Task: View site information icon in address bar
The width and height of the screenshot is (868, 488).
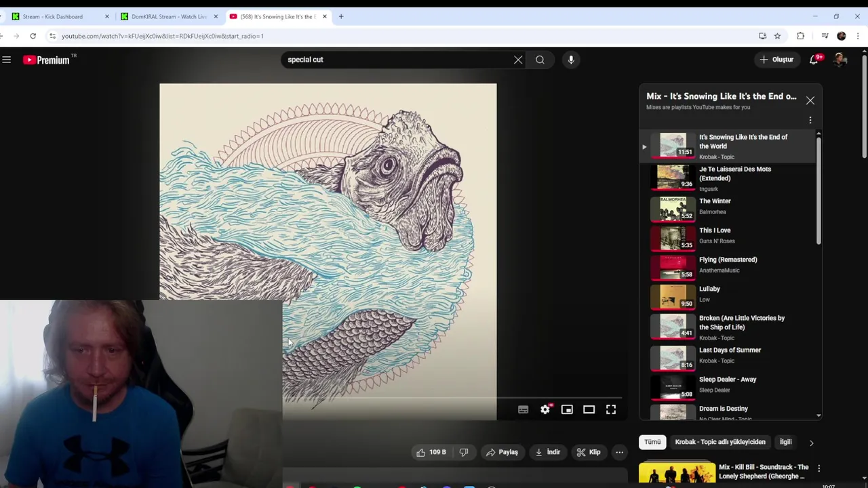Action: click(x=52, y=36)
